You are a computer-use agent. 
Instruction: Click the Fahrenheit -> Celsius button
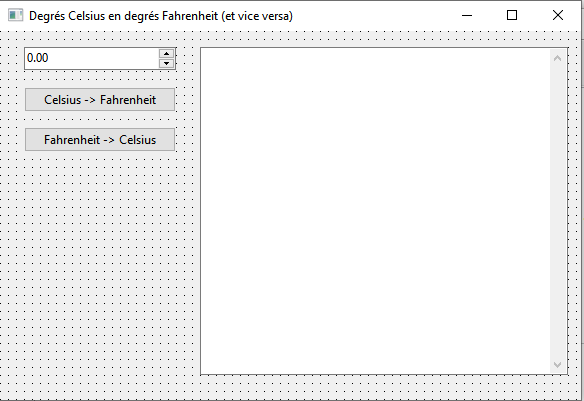pos(100,140)
